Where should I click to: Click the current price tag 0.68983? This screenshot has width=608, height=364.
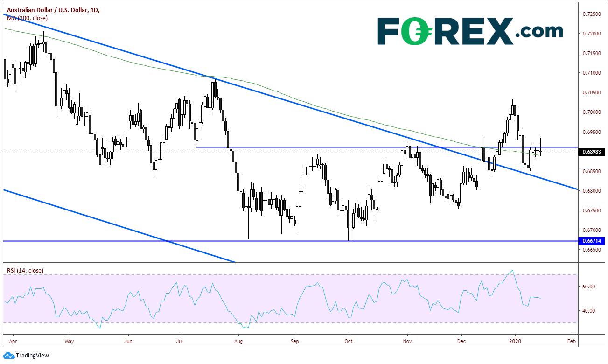pos(592,152)
